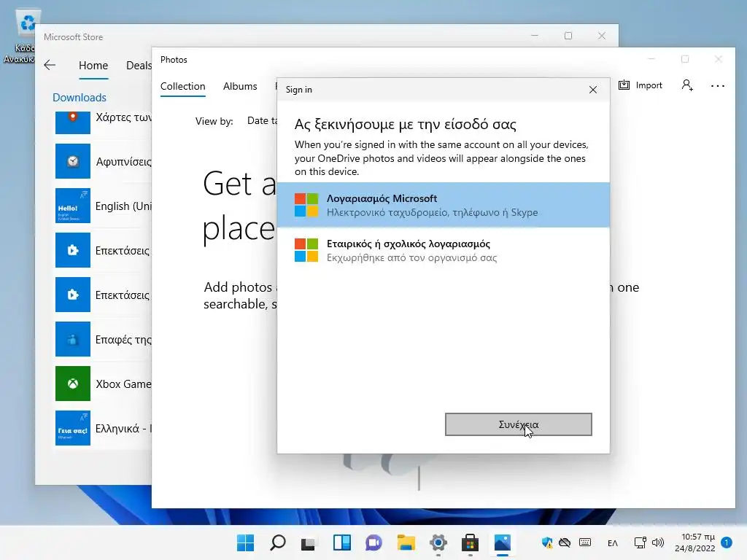Open Task View from taskbar
This screenshot has height=560, width=747.
pyautogui.click(x=309, y=542)
